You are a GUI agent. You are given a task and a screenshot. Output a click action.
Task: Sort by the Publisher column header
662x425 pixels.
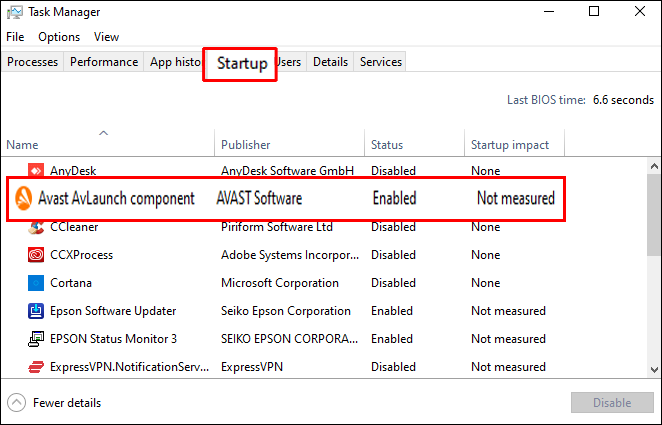click(246, 145)
